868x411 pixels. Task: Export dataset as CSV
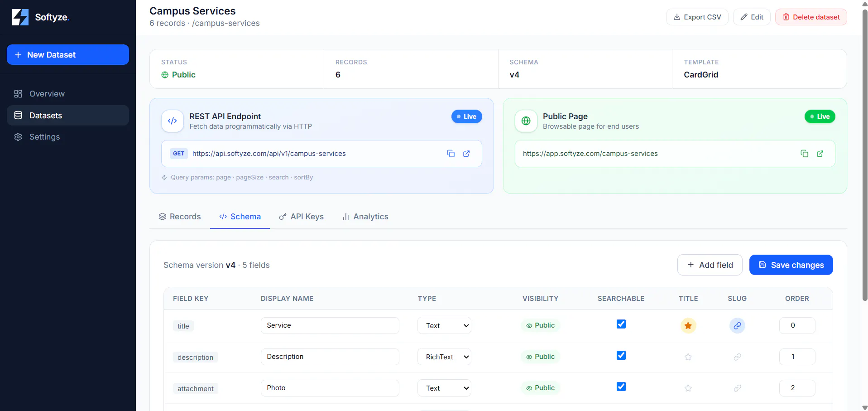click(697, 17)
